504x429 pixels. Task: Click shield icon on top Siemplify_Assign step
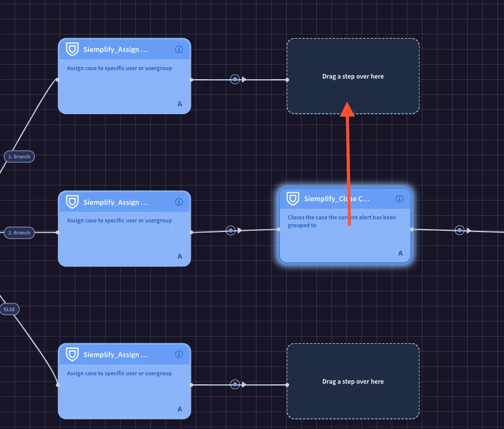point(72,49)
